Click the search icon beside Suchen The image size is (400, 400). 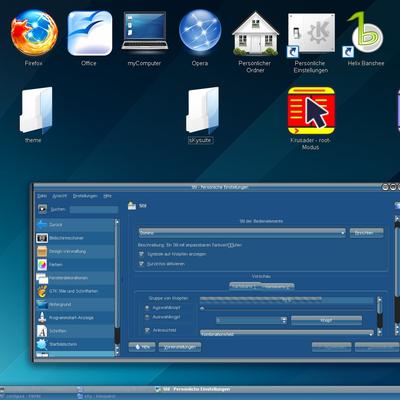click(x=42, y=209)
